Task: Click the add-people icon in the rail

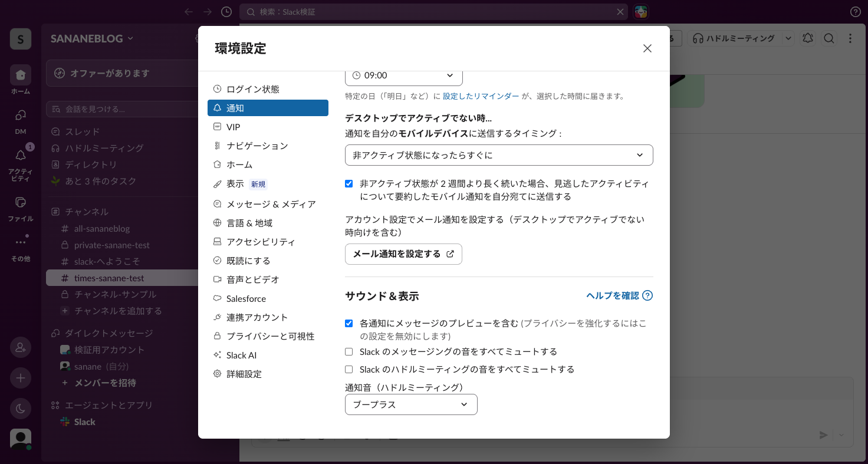Action: [21, 347]
